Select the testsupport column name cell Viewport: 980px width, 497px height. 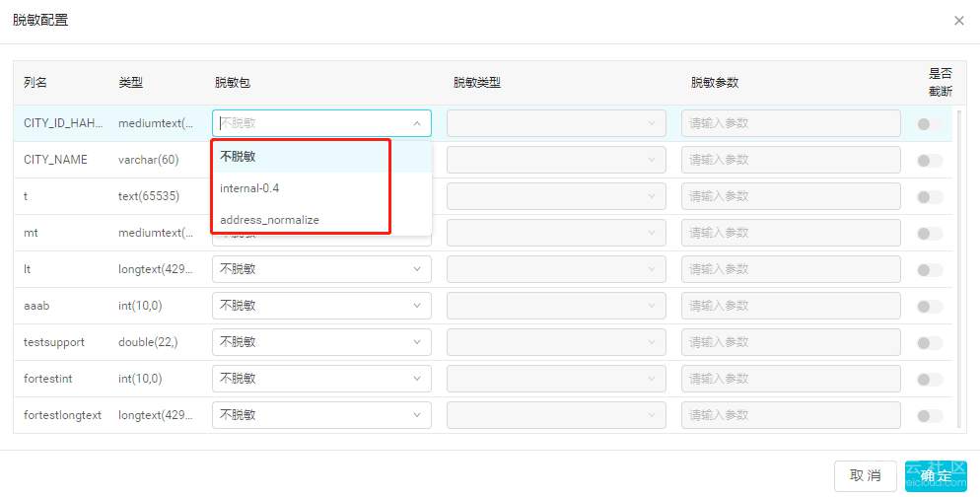point(54,342)
